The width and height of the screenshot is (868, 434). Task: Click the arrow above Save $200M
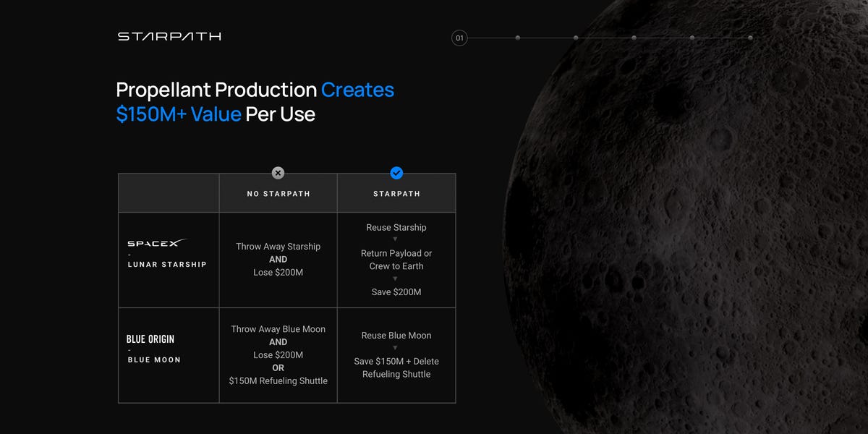tap(396, 279)
